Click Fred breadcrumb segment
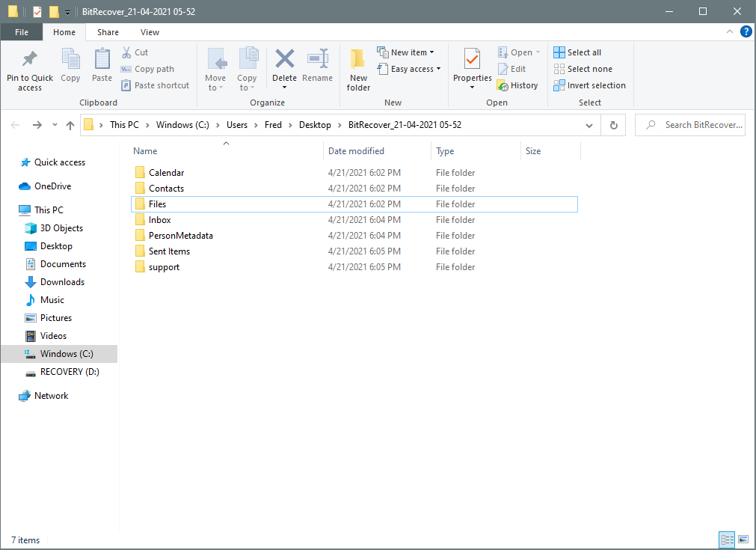The image size is (756, 550). [273, 125]
